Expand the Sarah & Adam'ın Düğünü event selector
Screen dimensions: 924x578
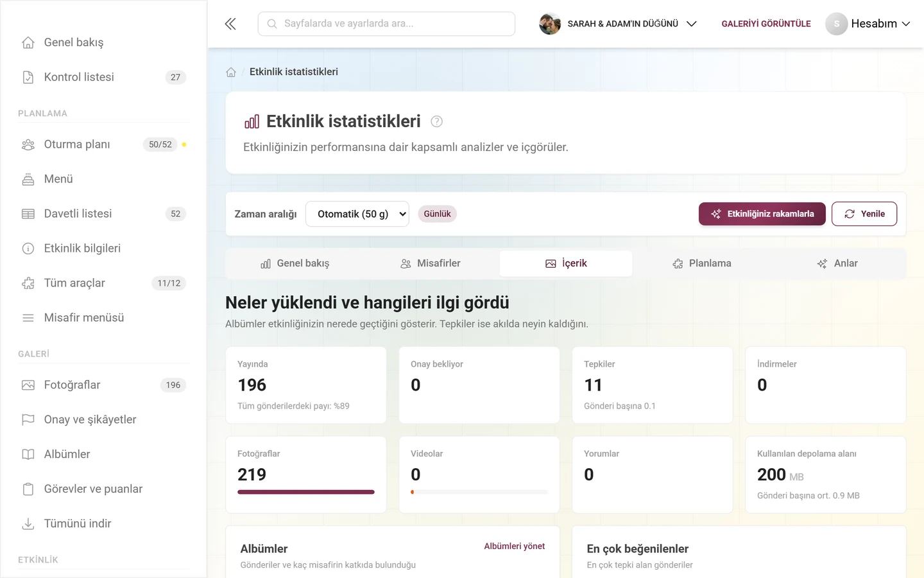point(618,24)
